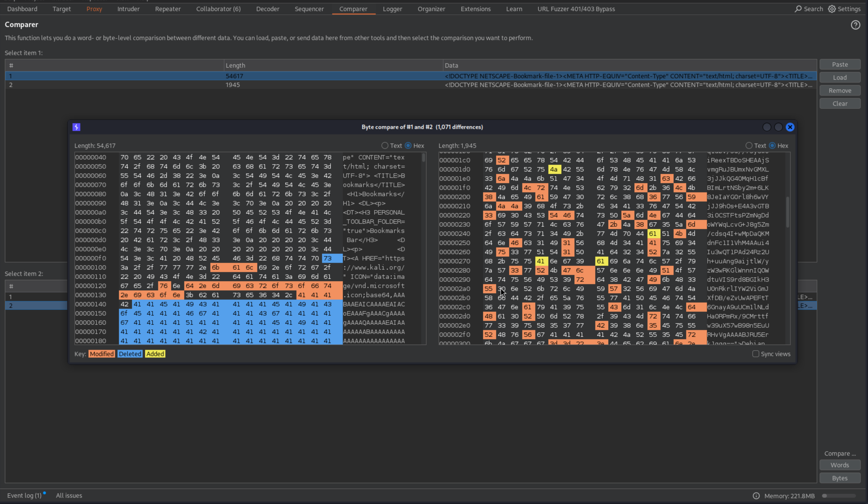Select Hex view for left pane
This screenshot has width=868, height=504.
click(x=408, y=146)
